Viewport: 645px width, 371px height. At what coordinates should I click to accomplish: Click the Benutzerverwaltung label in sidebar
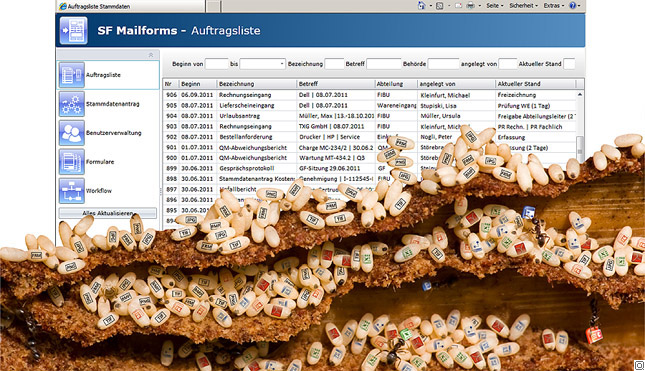pyautogui.click(x=114, y=133)
